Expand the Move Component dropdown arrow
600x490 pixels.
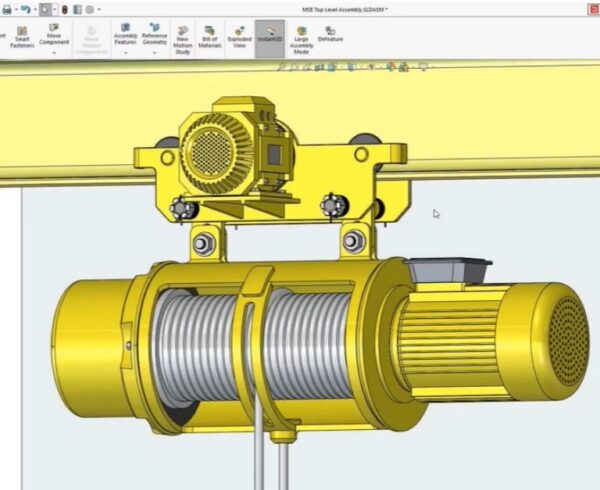click(54, 52)
